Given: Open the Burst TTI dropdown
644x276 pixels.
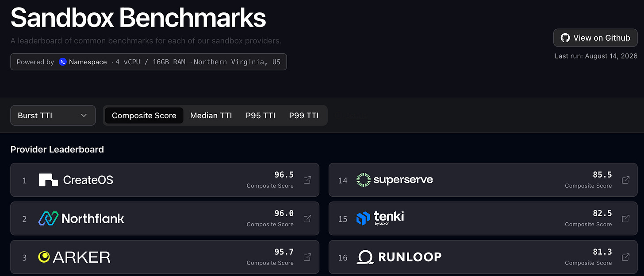Looking at the screenshot, I should pos(53,116).
